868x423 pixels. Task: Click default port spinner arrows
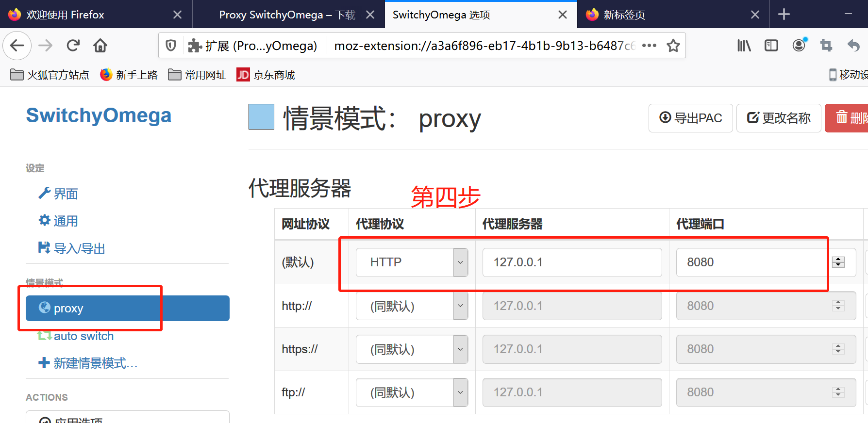pos(838,262)
